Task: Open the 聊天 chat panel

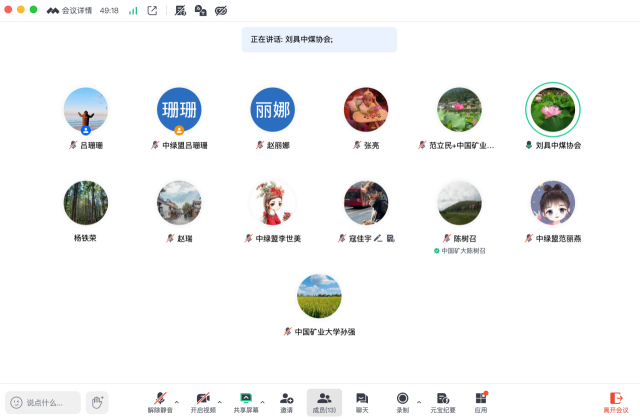Action: pos(362,398)
